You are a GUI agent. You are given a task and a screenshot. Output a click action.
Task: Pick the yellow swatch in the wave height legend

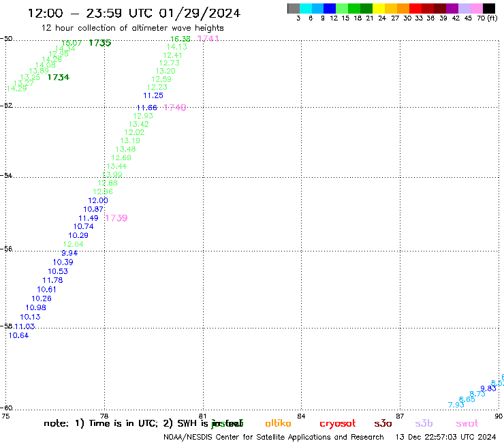pyautogui.click(x=379, y=8)
